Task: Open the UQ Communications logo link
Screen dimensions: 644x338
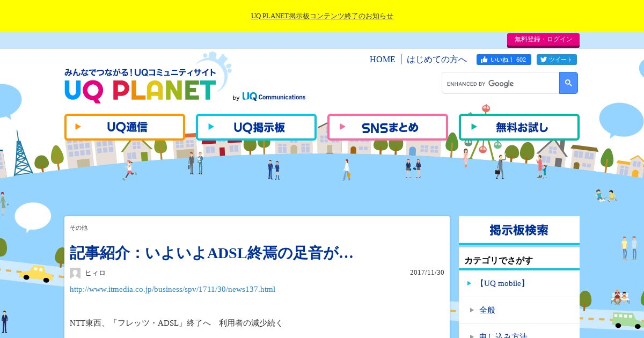Action: [274, 97]
